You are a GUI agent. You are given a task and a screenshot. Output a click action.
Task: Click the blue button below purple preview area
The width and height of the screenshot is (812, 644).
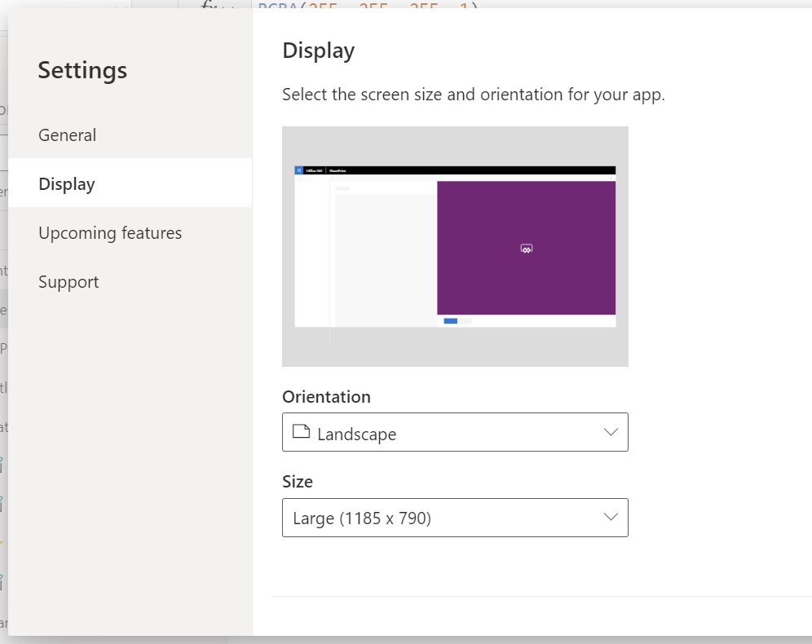click(x=451, y=321)
